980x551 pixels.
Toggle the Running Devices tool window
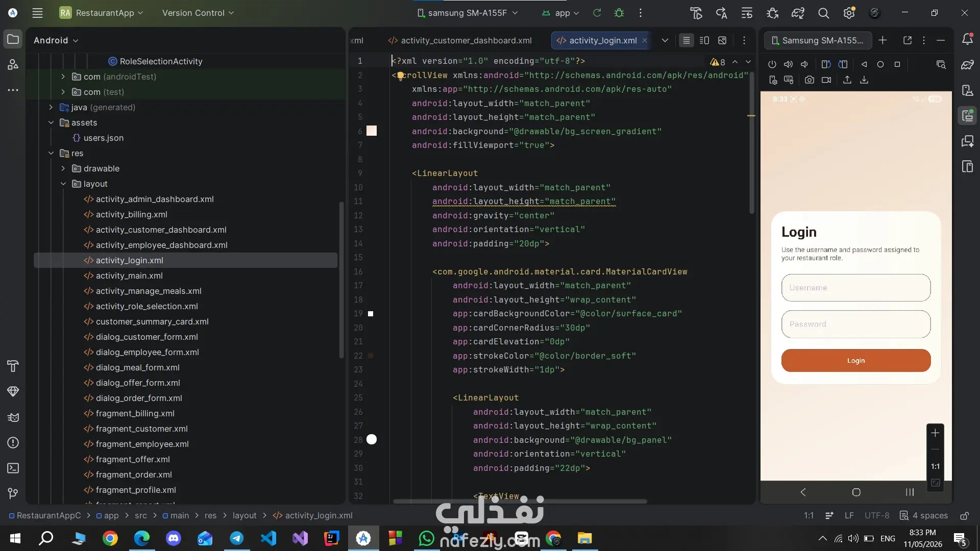pos(967,116)
